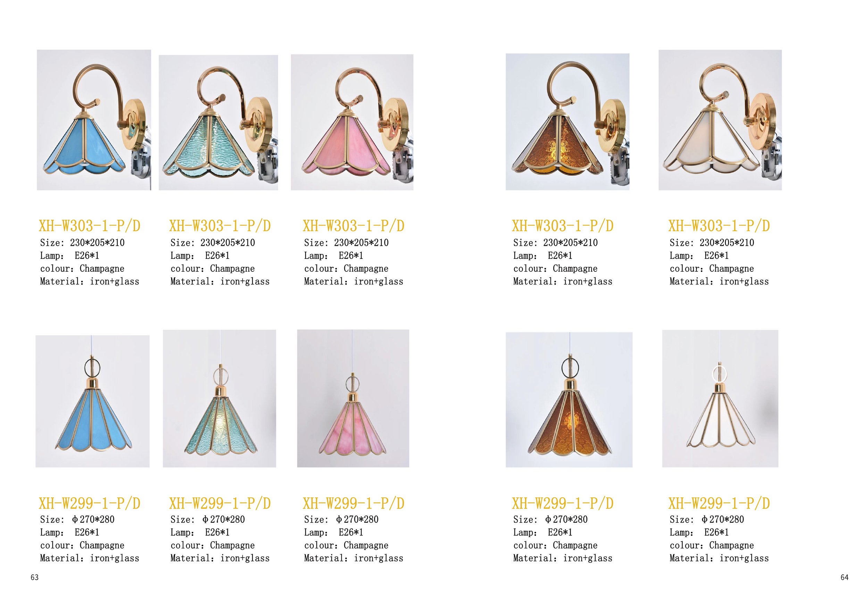Image resolution: width=868 pixels, height=593 pixels.
Task: Click the XH-W299-1-P/D title under blue pendant
Action: [90, 503]
